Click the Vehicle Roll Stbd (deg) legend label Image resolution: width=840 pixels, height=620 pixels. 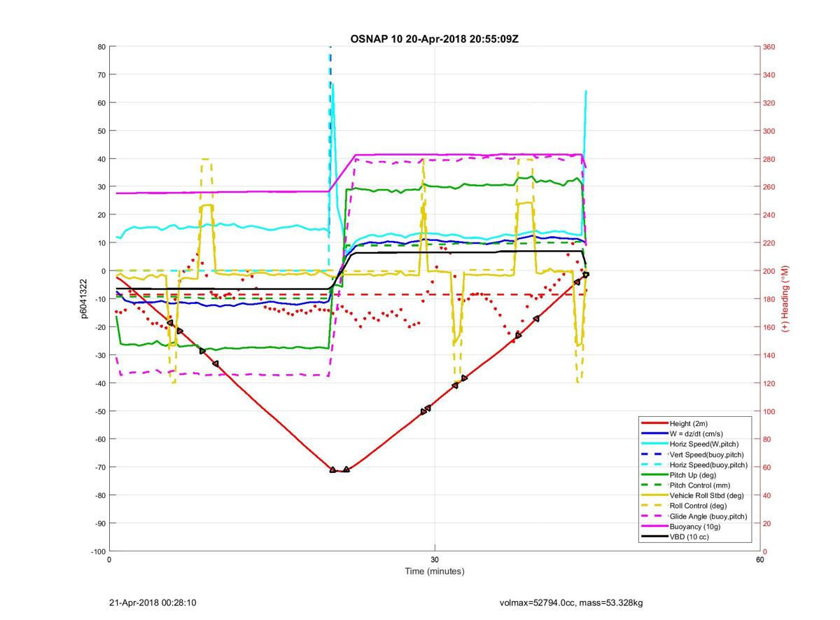click(706, 495)
